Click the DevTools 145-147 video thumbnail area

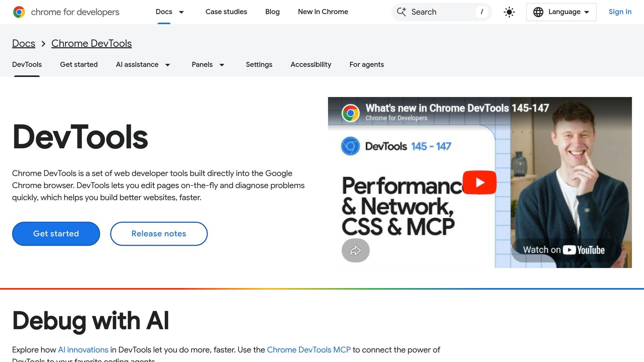480,182
